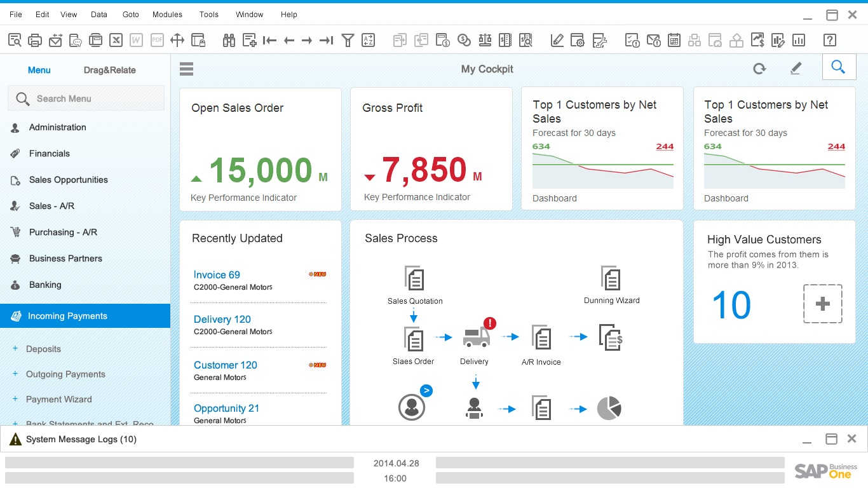Add a widget using dashed plus box
Viewport: 868px width, 488px height.
click(822, 304)
